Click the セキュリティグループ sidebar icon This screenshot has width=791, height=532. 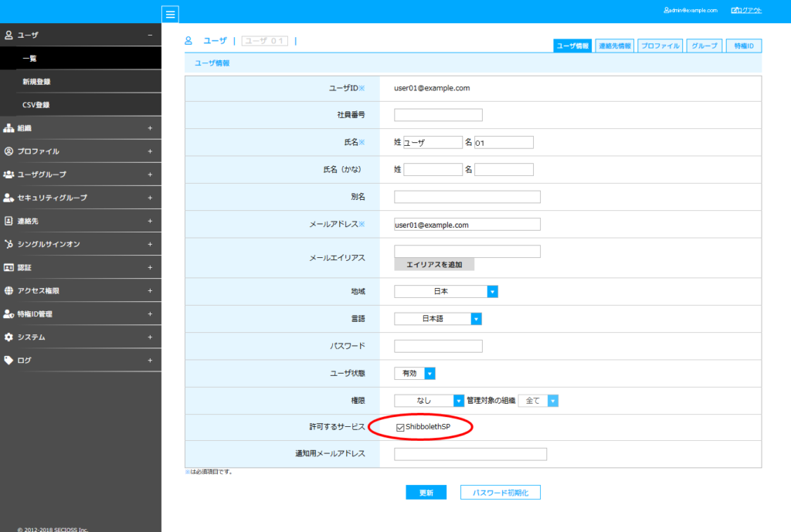tap(9, 197)
